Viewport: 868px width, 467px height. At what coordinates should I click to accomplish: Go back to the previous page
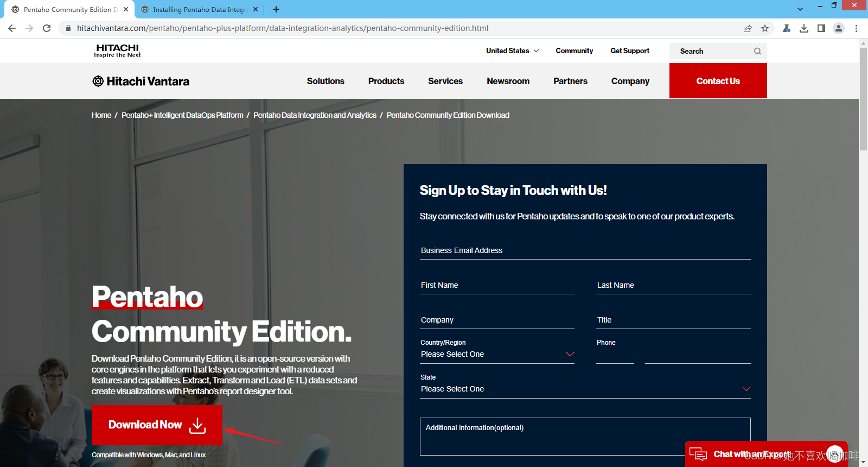[x=12, y=28]
